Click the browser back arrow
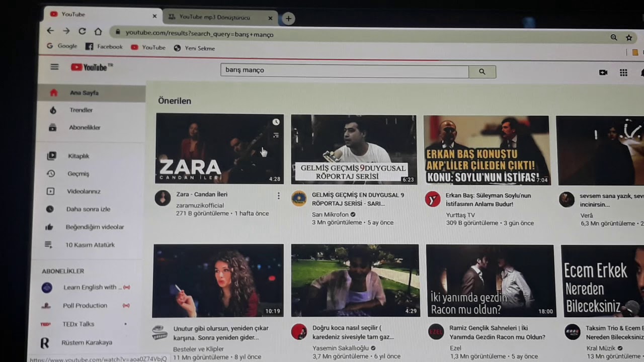Viewport: 644px width, 362px height. pos(50,31)
